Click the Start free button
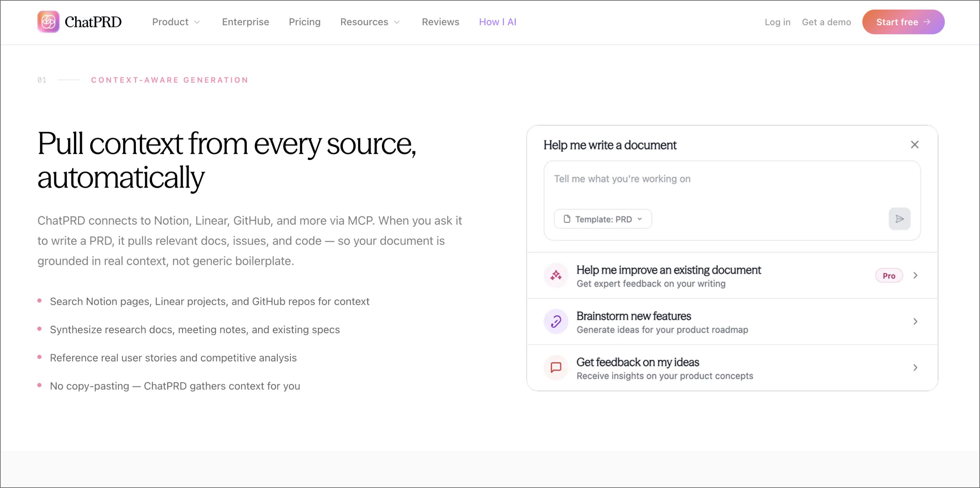 [x=903, y=22]
